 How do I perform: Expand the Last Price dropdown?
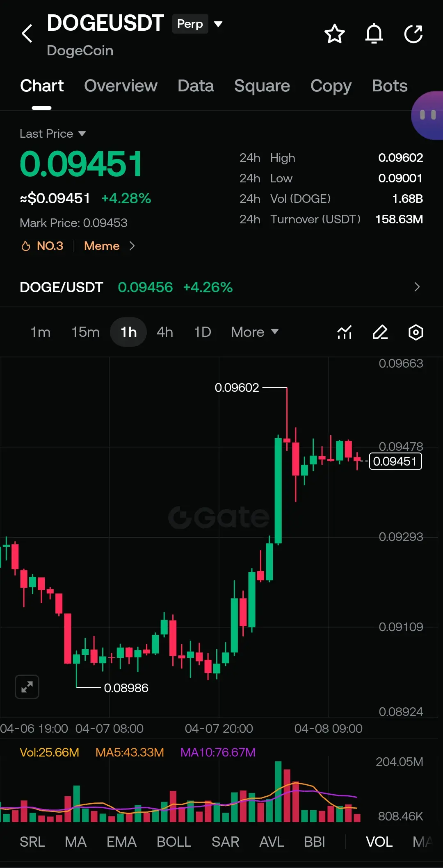53,134
